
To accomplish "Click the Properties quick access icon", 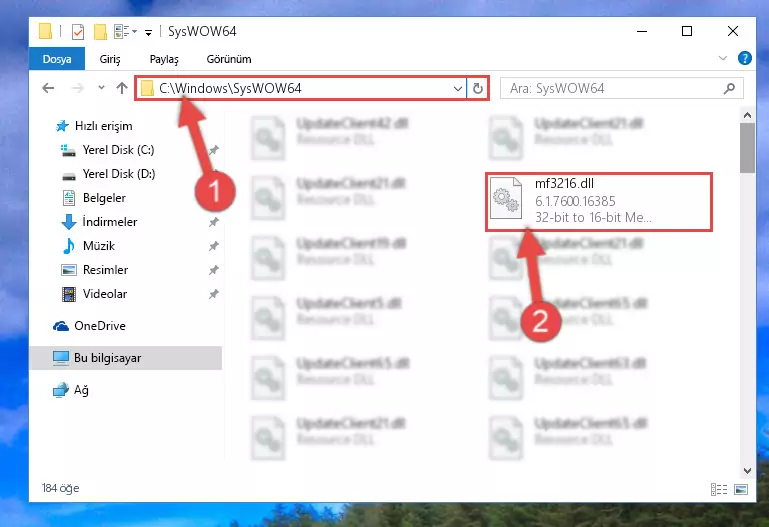I will coord(78,32).
